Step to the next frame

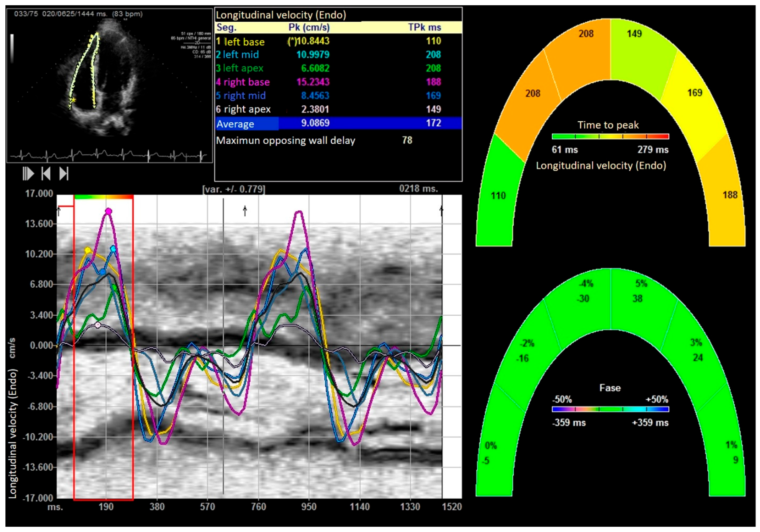point(64,174)
